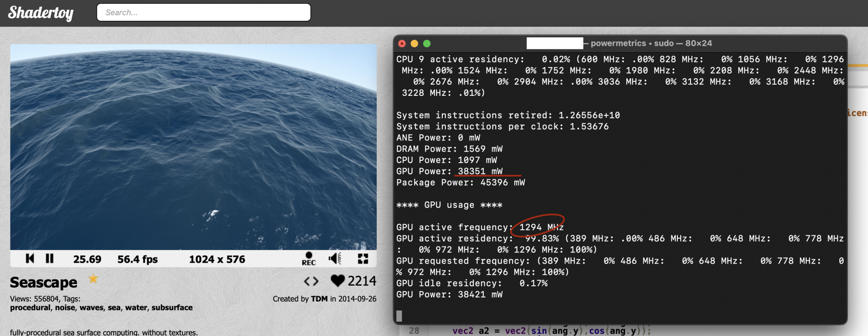Start recording with the REC icon
This screenshot has width=868, height=336.
[x=309, y=259]
